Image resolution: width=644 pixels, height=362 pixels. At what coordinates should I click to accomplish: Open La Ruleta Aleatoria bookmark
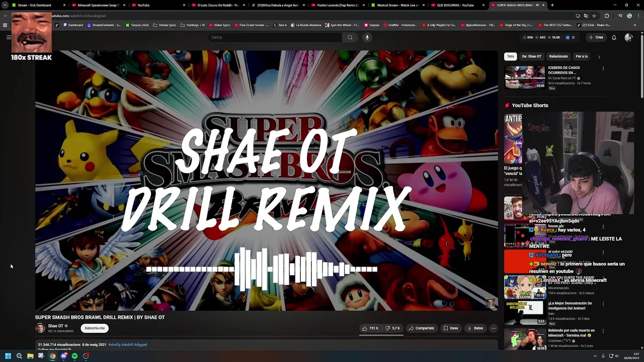tap(306, 25)
